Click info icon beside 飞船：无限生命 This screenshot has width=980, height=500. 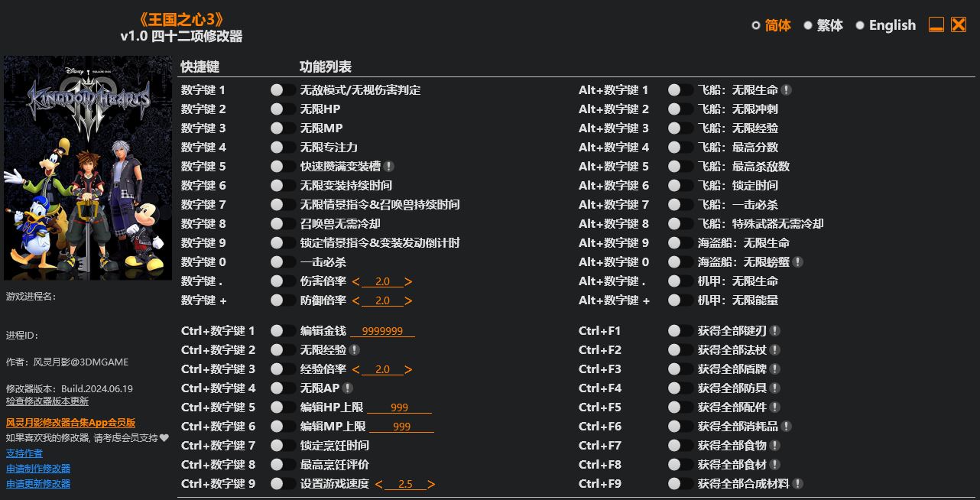pos(787,90)
